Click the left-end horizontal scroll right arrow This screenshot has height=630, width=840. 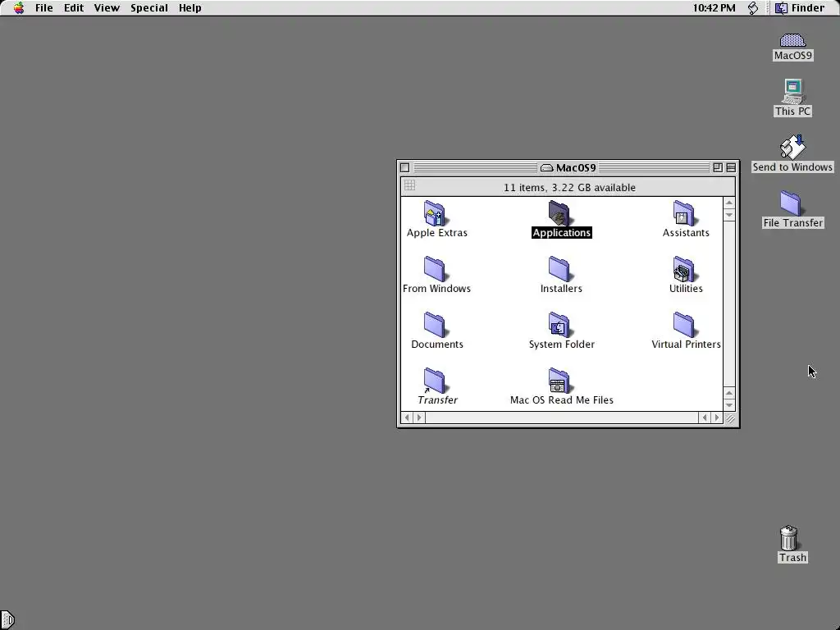[x=419, y=418]
